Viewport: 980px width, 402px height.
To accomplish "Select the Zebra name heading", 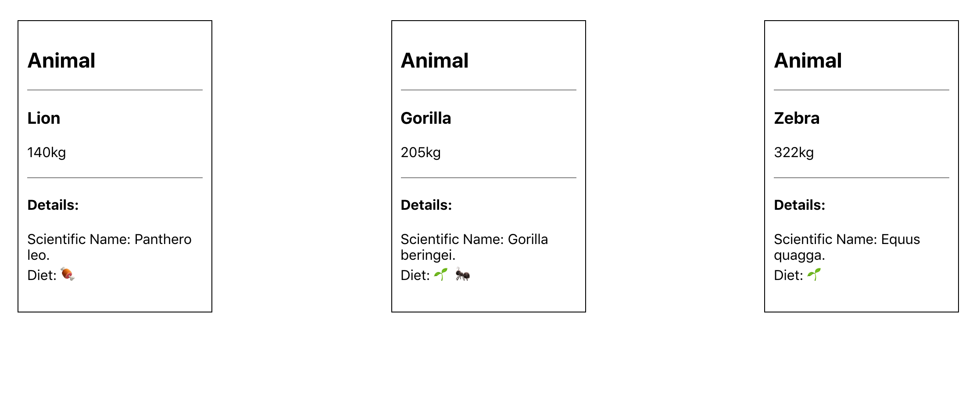I will (x=797, y=118).
